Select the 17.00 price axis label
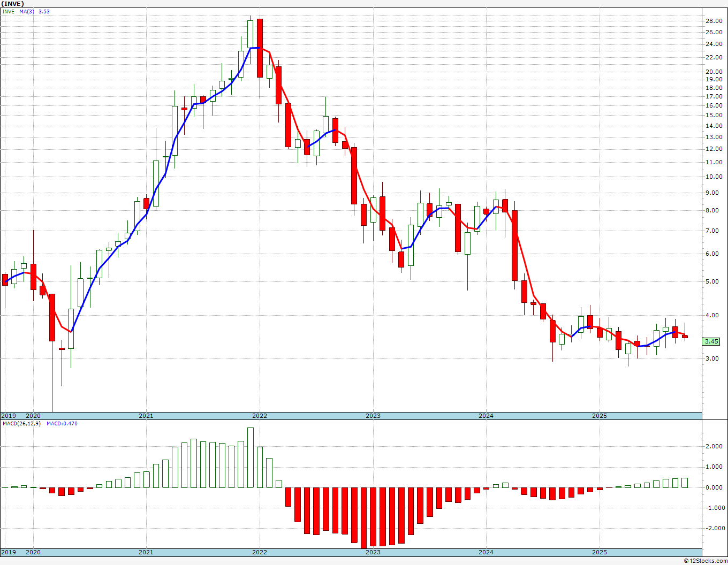 pyautogui.click(x=714, y=96)
